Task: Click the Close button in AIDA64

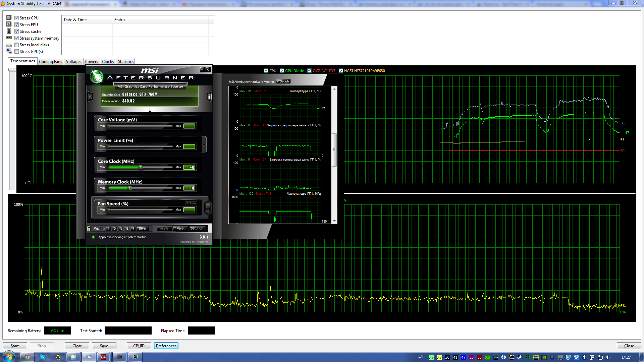Action: (x=629, y=346)
